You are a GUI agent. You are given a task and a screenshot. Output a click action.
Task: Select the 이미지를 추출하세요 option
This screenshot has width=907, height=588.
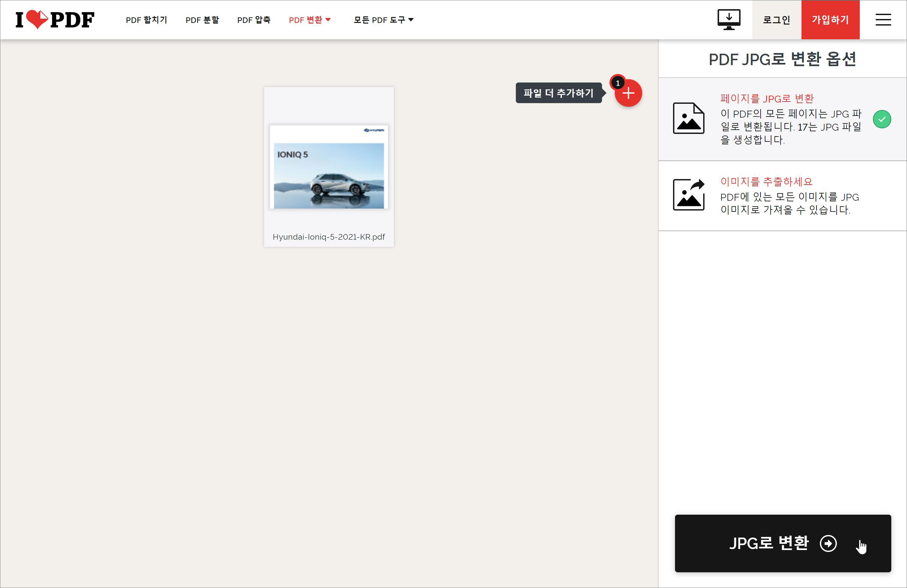[766, 182]
